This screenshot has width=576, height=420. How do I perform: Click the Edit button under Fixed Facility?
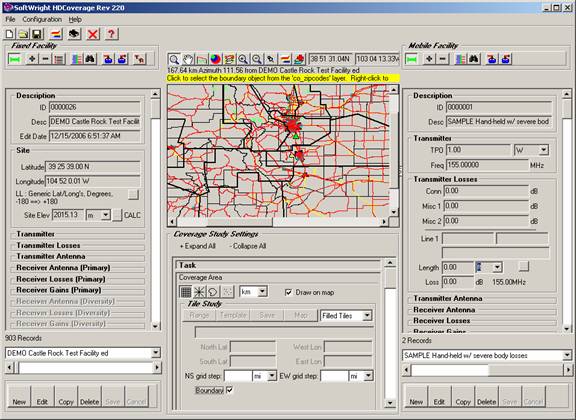[x=42, y=397]
